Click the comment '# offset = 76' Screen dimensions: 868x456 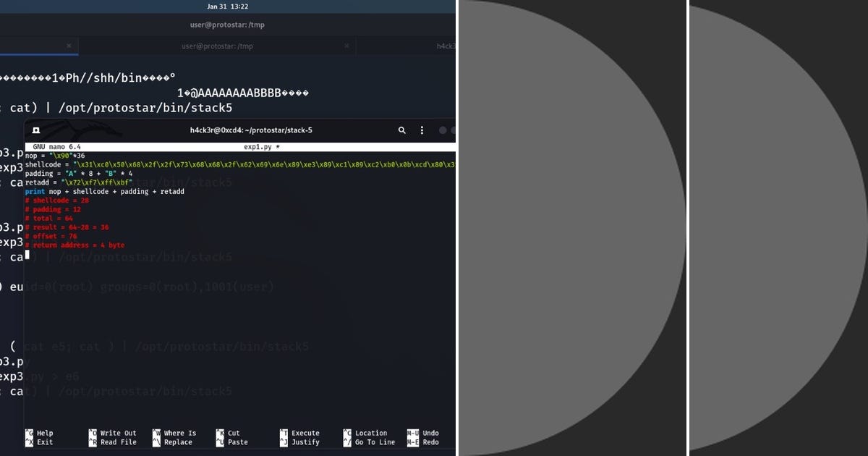point(51,236)
